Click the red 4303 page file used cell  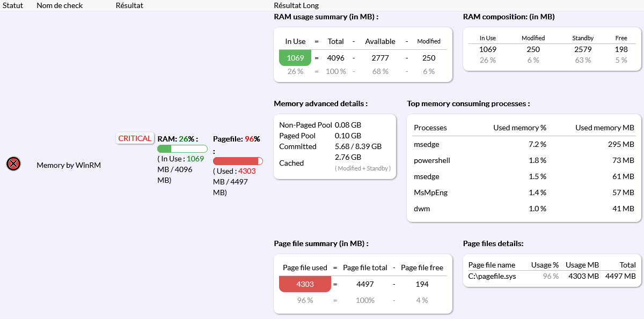tap(305, 284)
